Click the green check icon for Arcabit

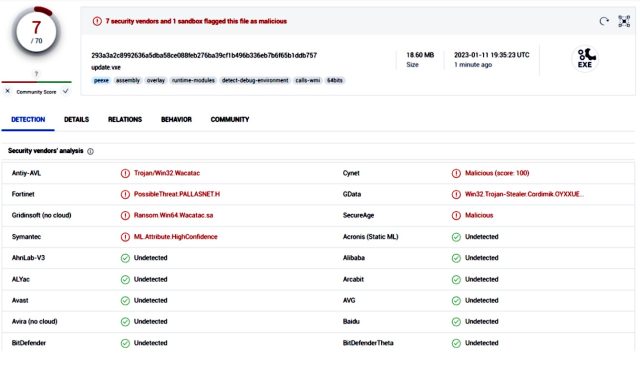pyautogui.click(x=456, y=279)
